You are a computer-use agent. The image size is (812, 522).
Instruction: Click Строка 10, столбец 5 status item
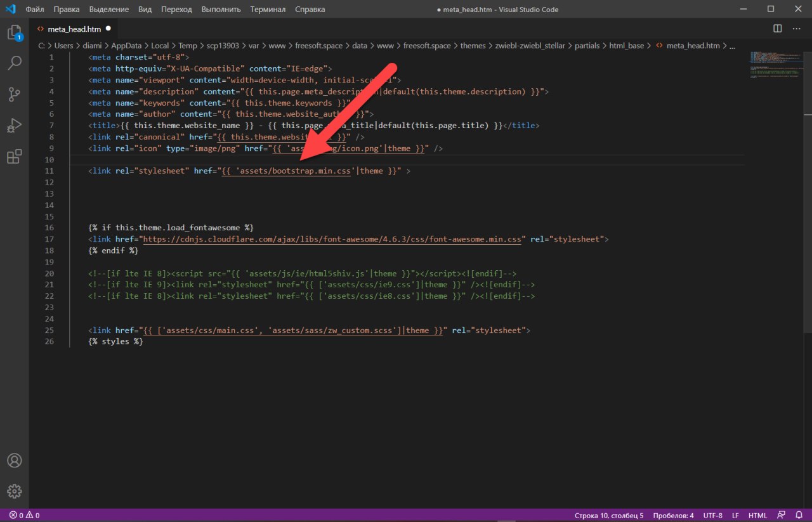609,515
